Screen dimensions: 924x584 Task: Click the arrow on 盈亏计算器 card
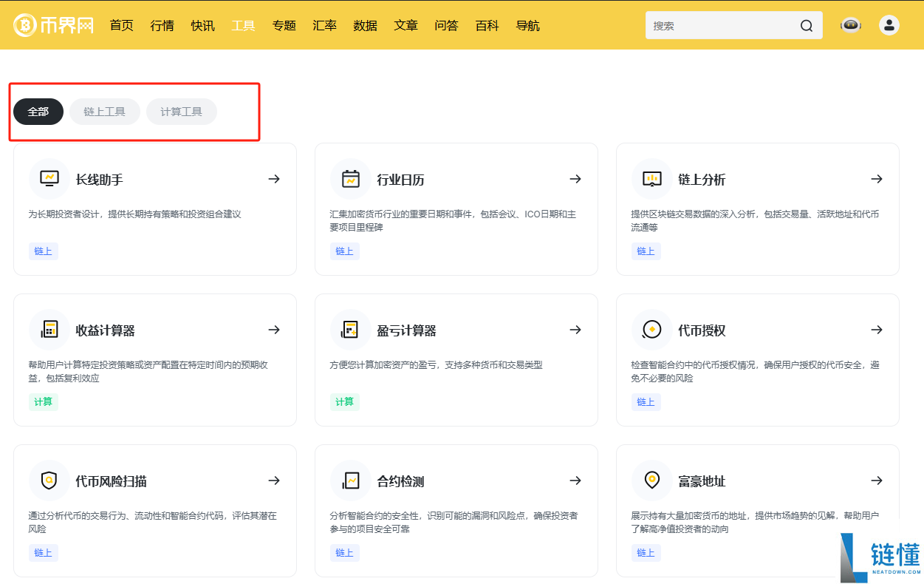[x=575, y=330]
